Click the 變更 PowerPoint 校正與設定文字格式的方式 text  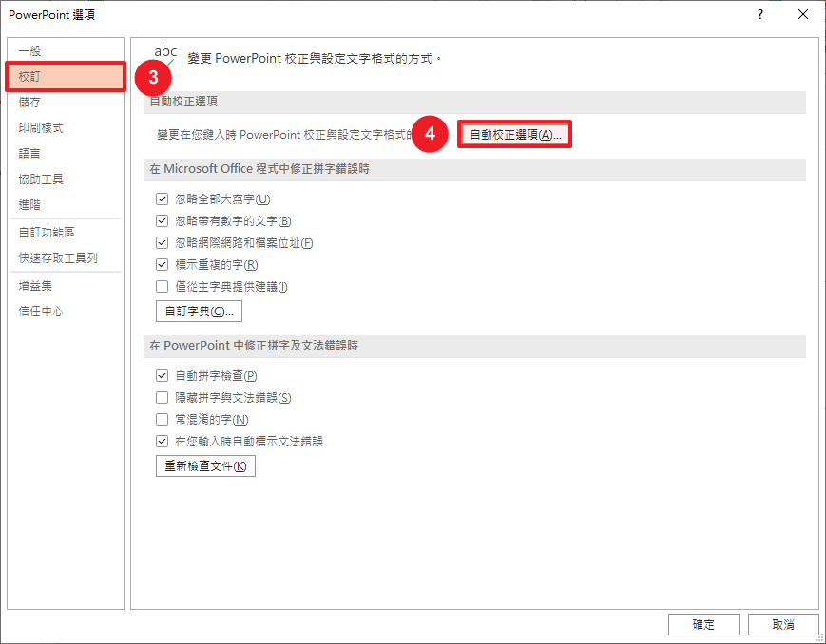click(x=314, y=59)
